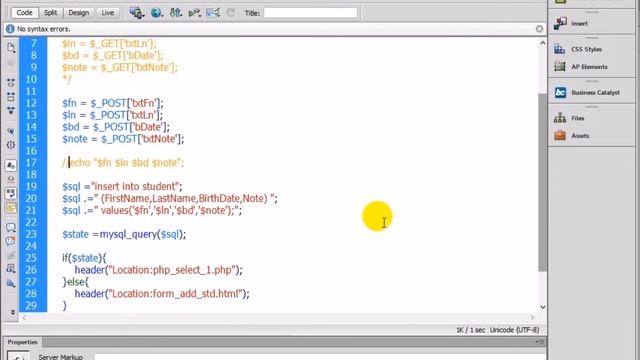640x360 pixels.
Task: Click the code editor's vertical scrollbar thumb
Action: [x=542, y=182]
